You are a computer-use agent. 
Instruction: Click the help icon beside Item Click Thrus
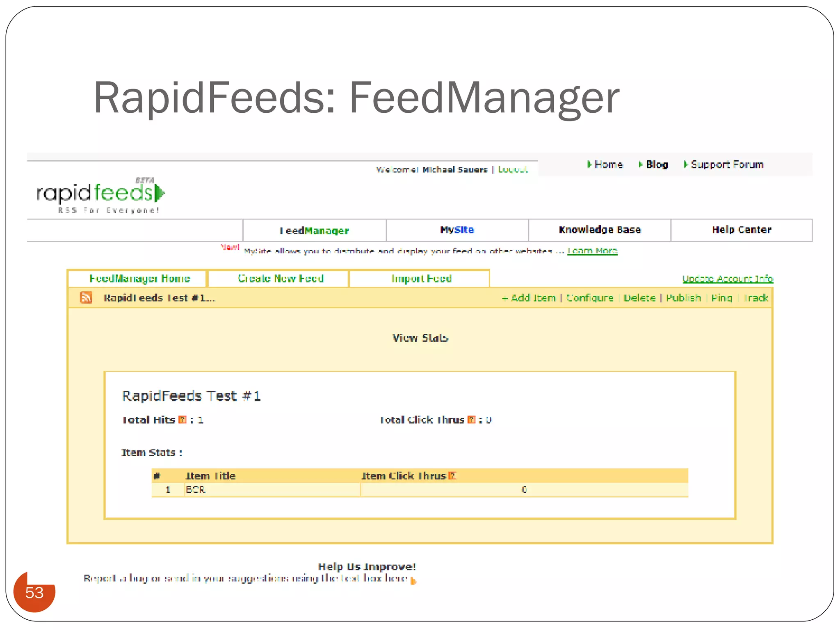(452, 476)
